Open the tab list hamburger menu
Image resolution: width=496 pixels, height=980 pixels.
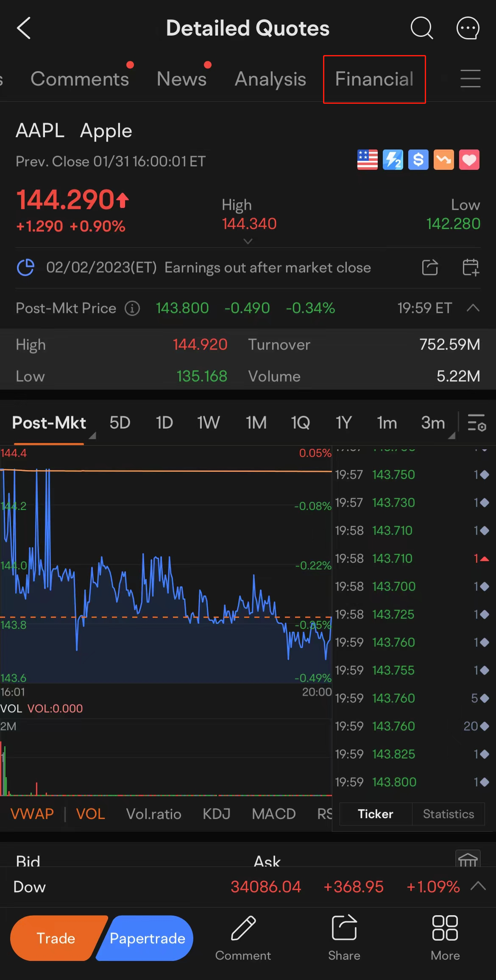pos(470,79)
